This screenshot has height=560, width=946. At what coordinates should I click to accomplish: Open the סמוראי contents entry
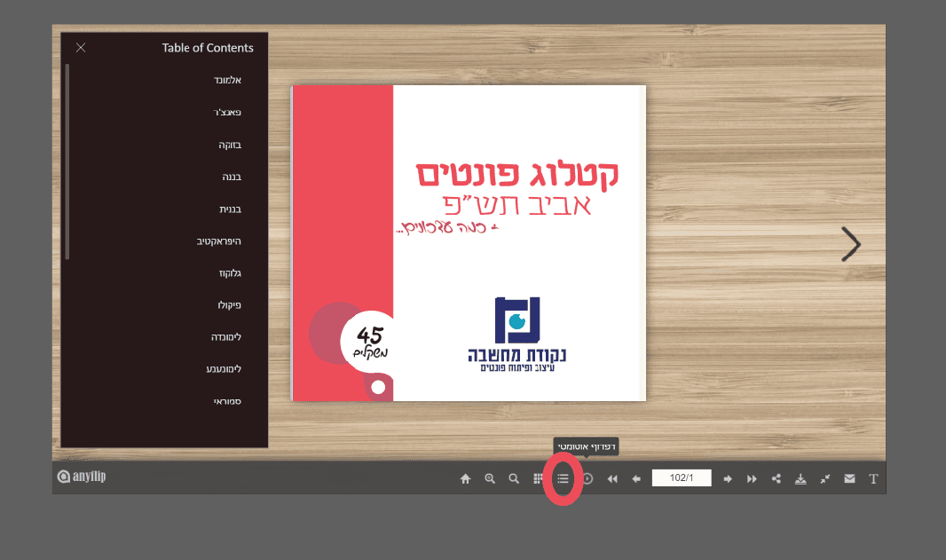[227, 401]
